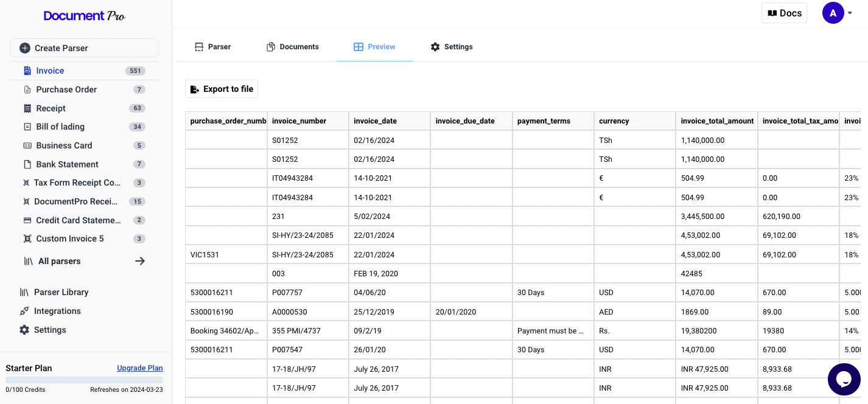Click the Invoice parser document icon
This screenshot has height=404, width=868.
click(27, 71)
